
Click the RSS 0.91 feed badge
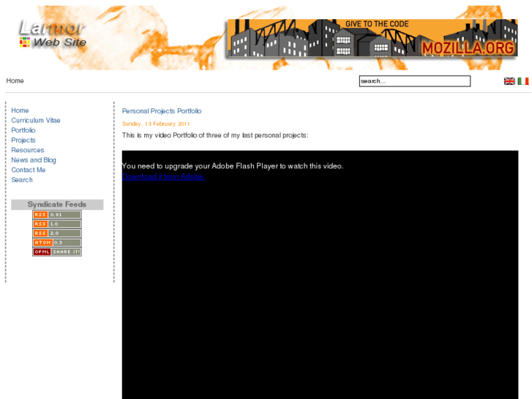pos(57,215)
